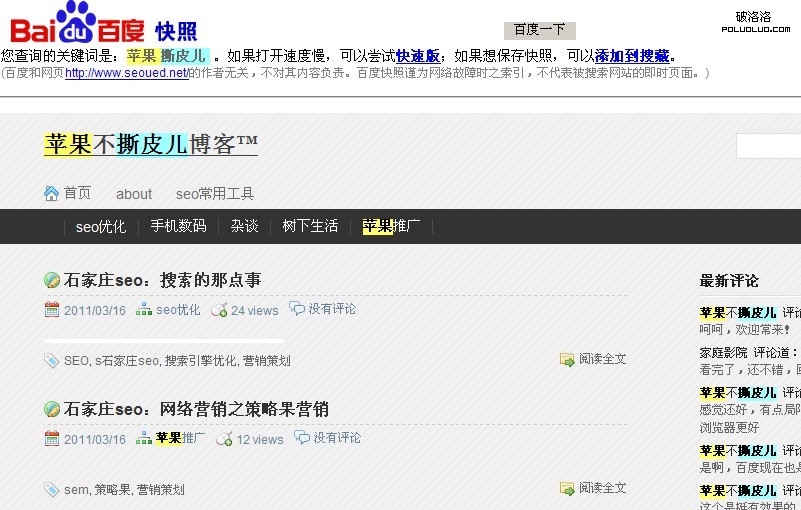Click the blog search input field
Image resolution: width=801 pixels, height=510 pixels.
(768, 146)
